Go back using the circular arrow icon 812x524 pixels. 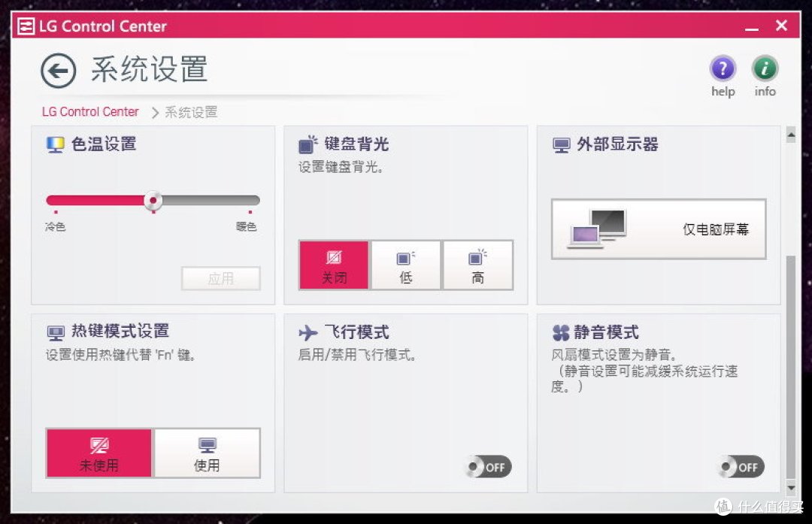[x=59, y=71]
